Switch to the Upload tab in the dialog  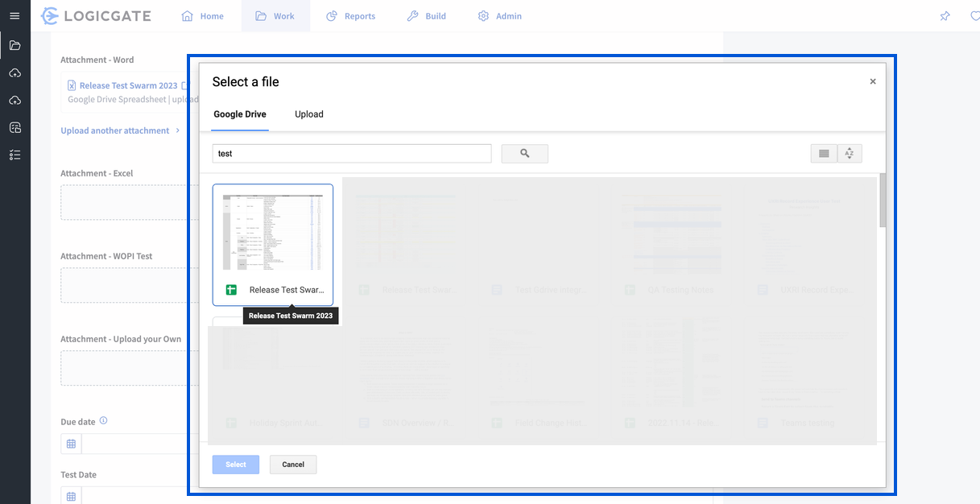(309, 114)
